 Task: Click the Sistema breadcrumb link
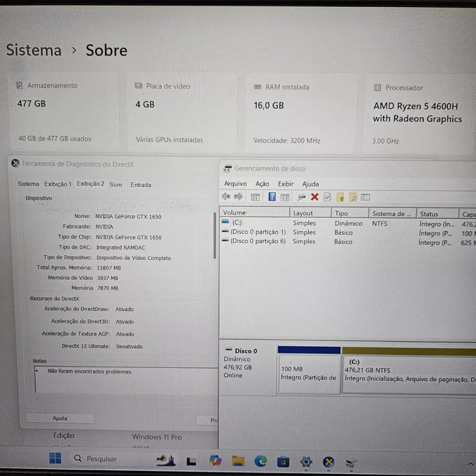[34, 50]
